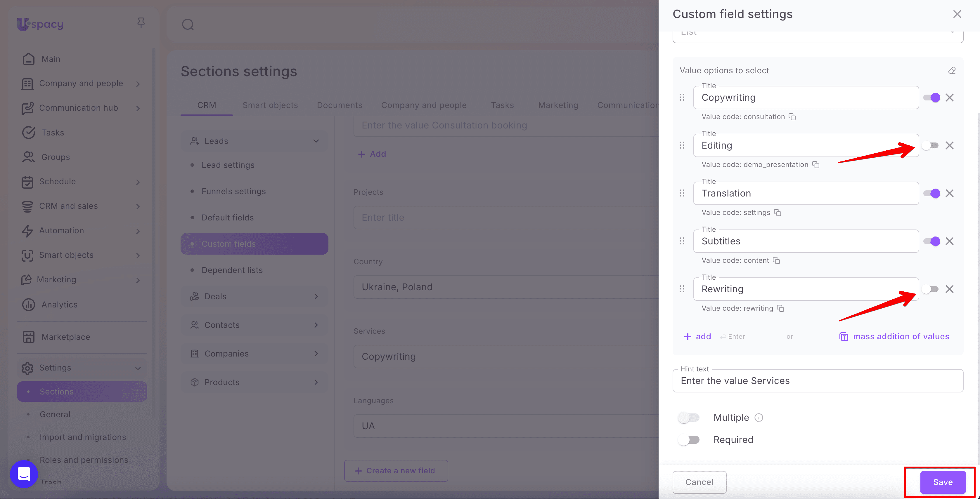Grab drag handle of Translation row

tap(682, 194)
